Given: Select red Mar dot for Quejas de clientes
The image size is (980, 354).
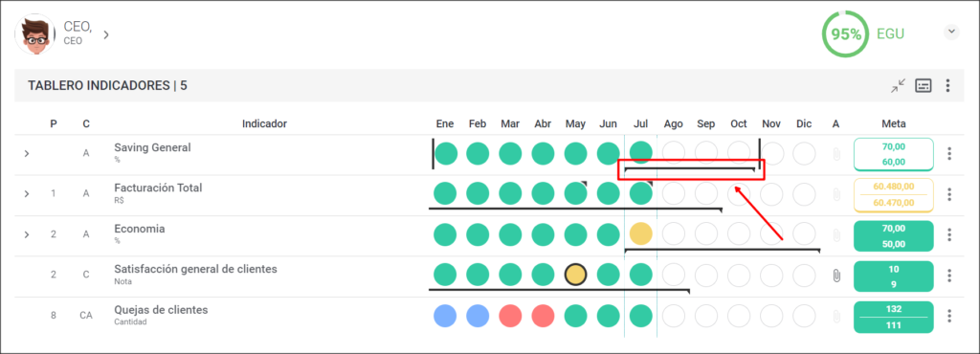Looking at the screenshot, I should (x=510, y=316).
